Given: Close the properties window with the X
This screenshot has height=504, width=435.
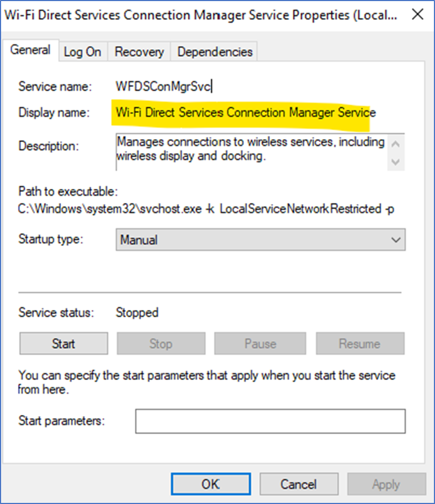Looking at the screenshot, I should [x=418, y=14].
